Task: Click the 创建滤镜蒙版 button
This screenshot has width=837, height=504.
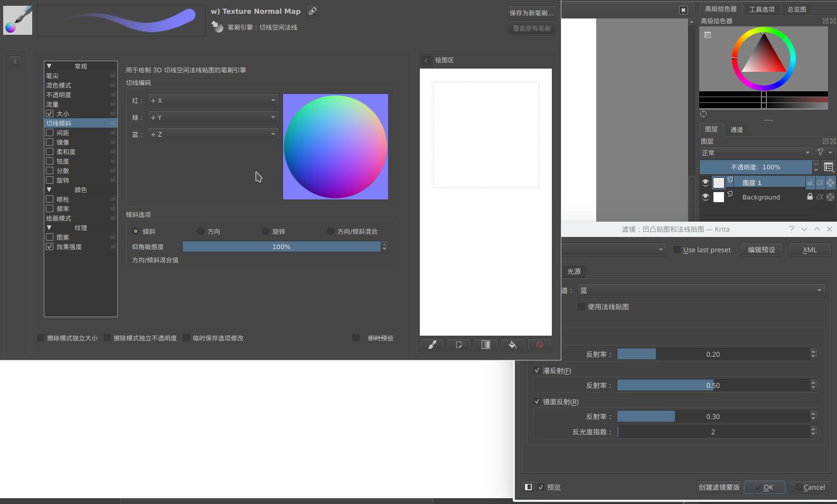Action: point(719,487)
